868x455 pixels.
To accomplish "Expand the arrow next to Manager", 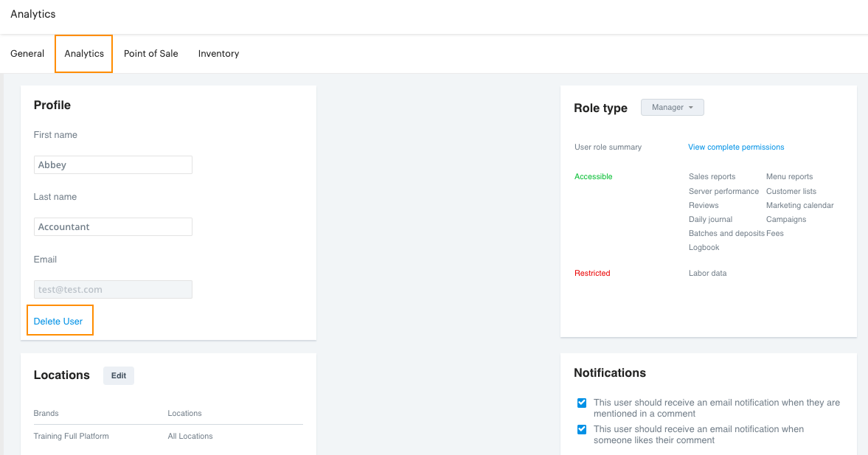I will 690,107.
